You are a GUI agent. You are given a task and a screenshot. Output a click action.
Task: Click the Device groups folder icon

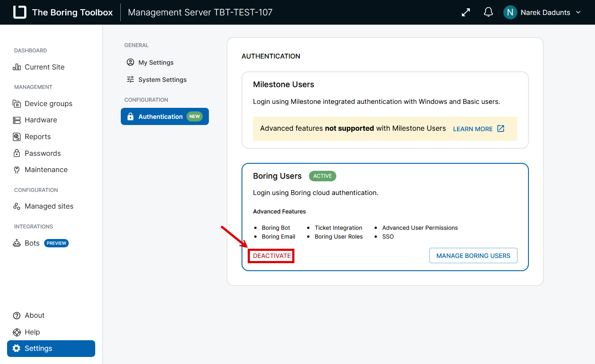[17, 104]
